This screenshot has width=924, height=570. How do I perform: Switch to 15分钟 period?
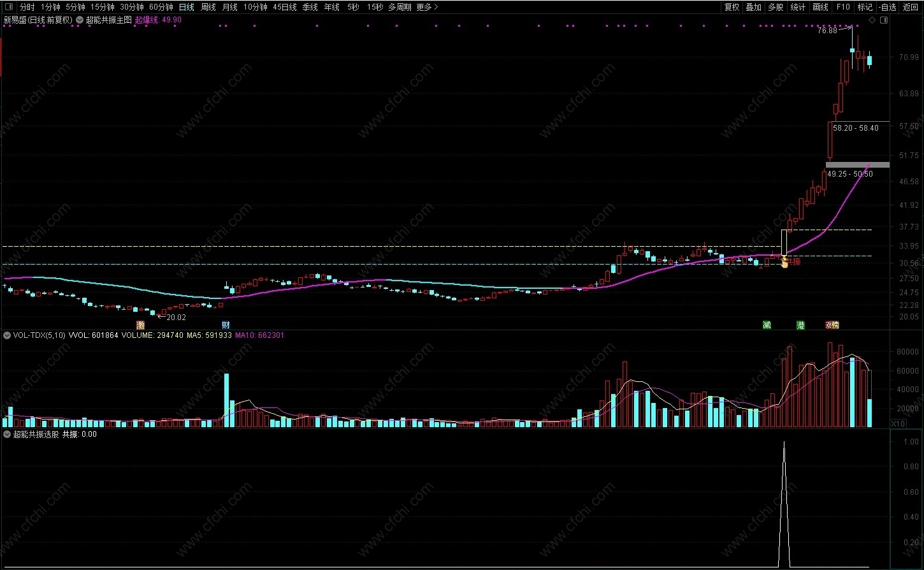coord(102,8)
